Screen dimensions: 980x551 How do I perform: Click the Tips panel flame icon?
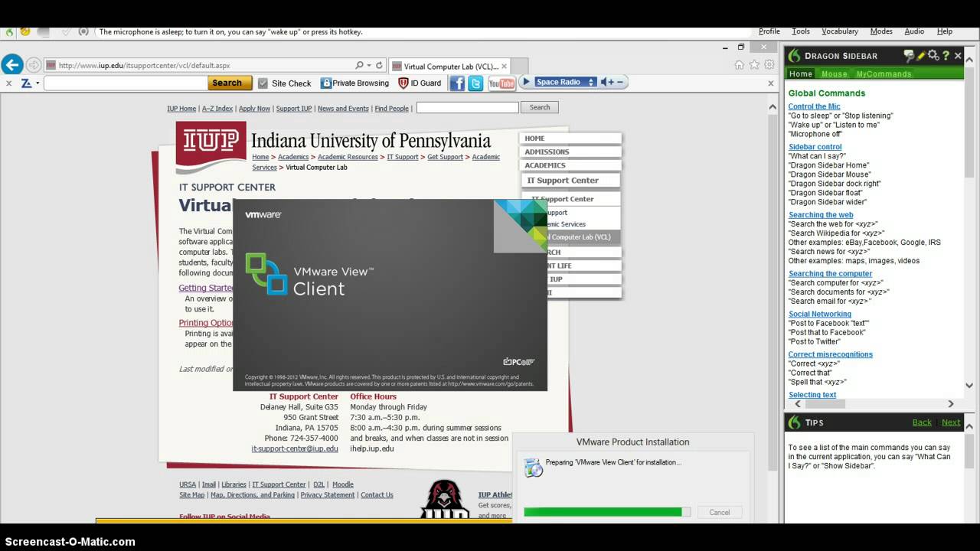tap(795, 422)
